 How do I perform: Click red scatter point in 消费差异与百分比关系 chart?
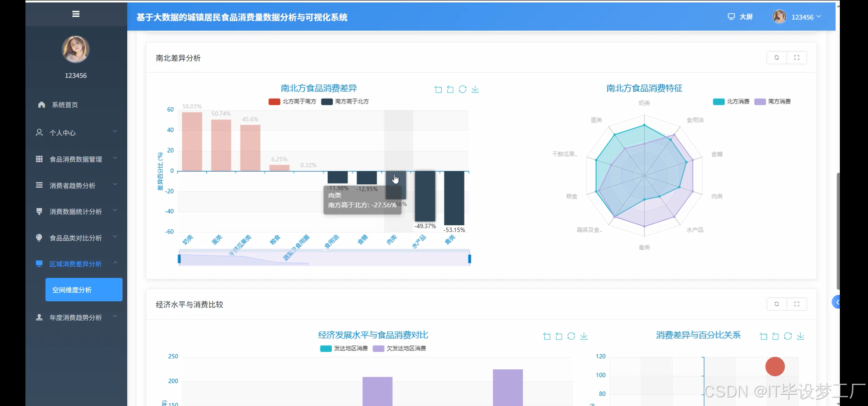[775, 366]
